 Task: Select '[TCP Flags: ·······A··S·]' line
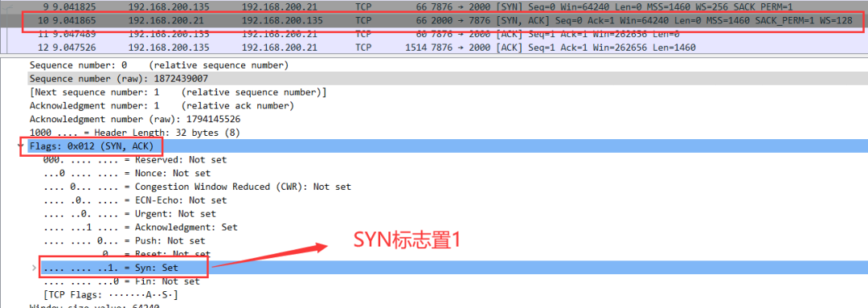coord(111,294)
